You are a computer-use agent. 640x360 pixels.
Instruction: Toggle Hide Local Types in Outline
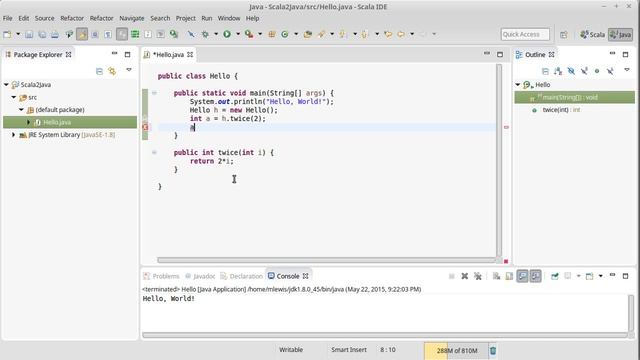(610, 71)
